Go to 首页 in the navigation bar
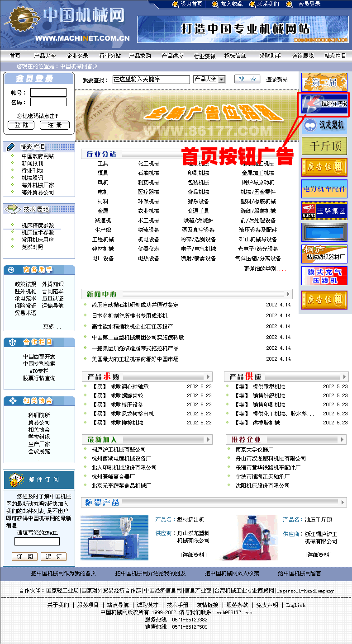This screenshot has height=644, width=352. click(x=15, y=56)
